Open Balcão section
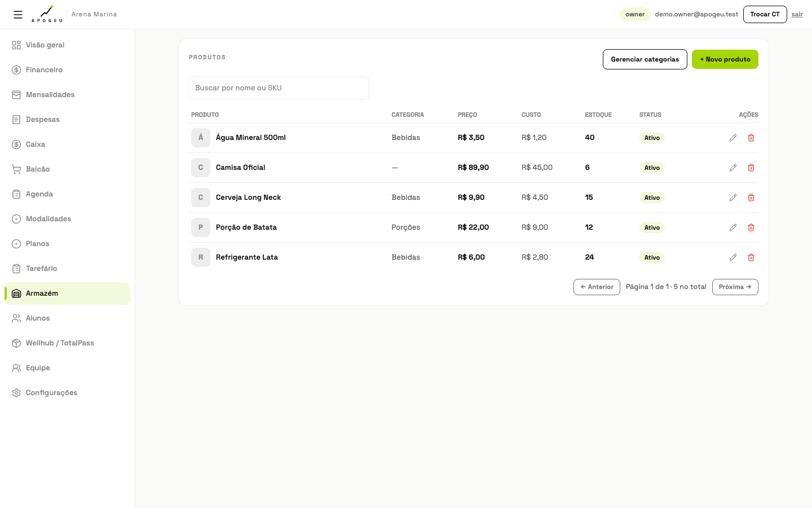The width and height of the screenshot is (812, 508). pyautogui.click(x=67, y=169)
